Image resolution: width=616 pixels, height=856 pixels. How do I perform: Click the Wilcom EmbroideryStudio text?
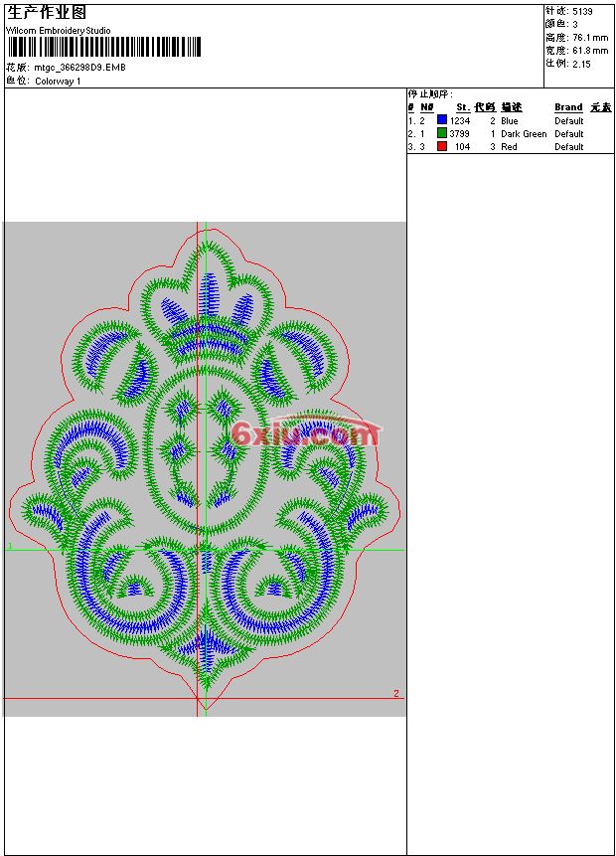tap(59, 31)
